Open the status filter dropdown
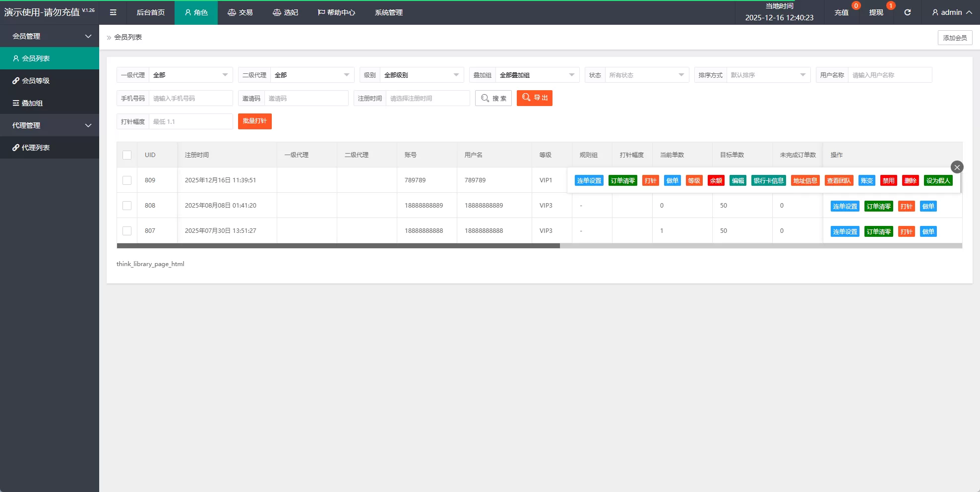The width and height of the screenshot is (980, 492). [x=646, y=75]
